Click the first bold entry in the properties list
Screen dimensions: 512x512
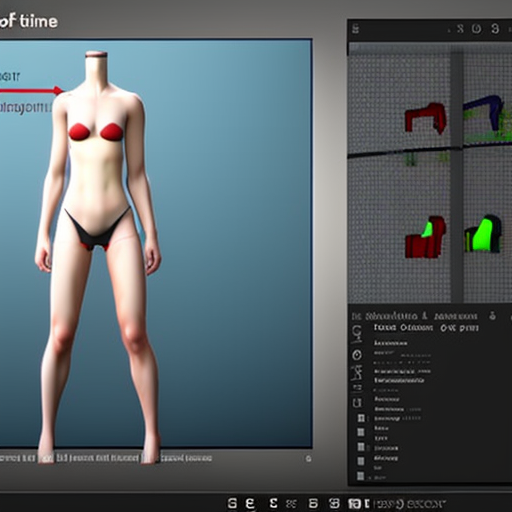[390, 343]
